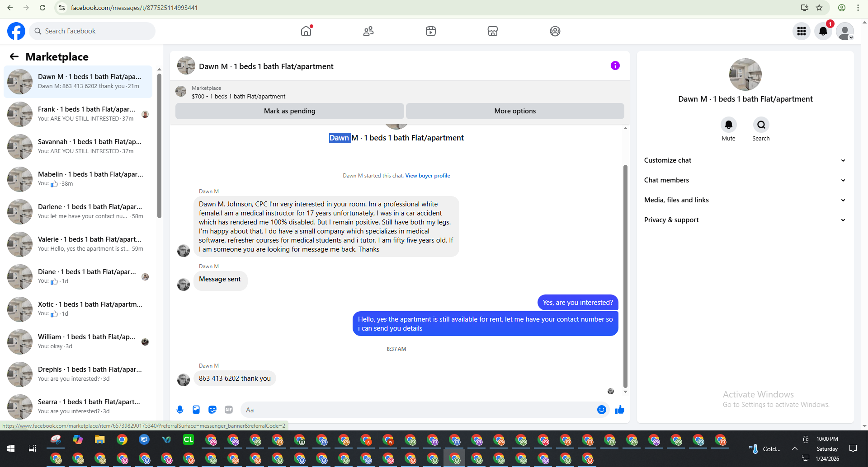Open the Windows notification center icon
The height and width of the screenshot is (467, 868).
853,448
